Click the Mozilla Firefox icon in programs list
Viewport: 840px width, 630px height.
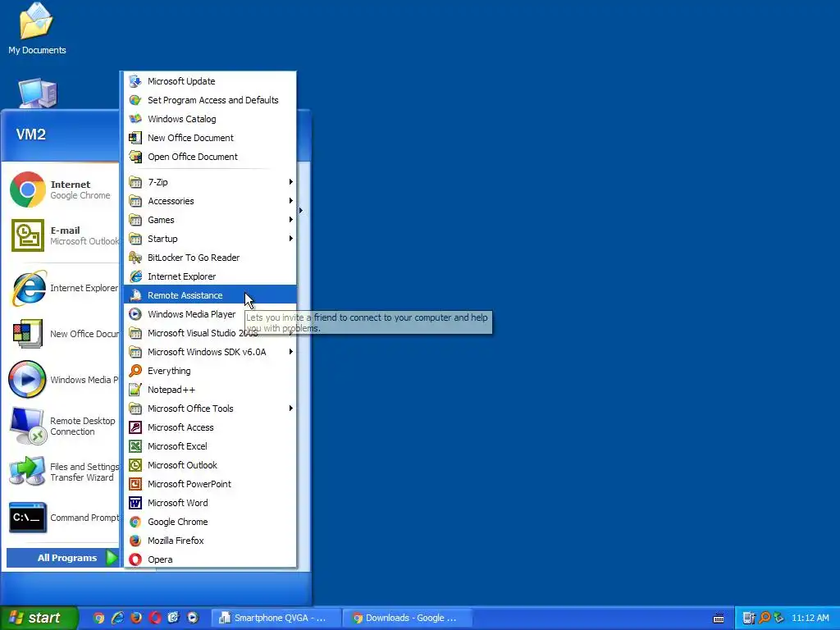coord(135,541)
